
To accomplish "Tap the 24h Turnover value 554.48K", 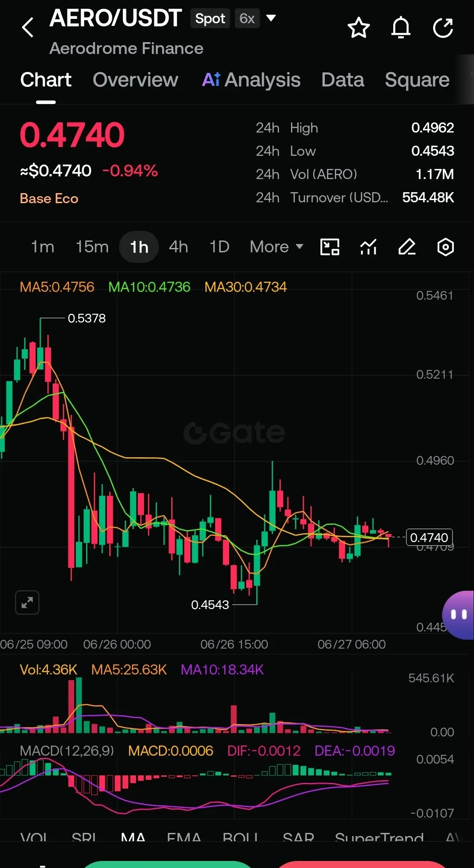I will (x=428, y=197).
